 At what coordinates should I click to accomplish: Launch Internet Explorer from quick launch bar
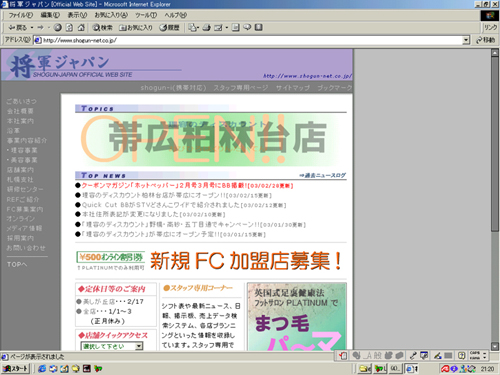42,369
